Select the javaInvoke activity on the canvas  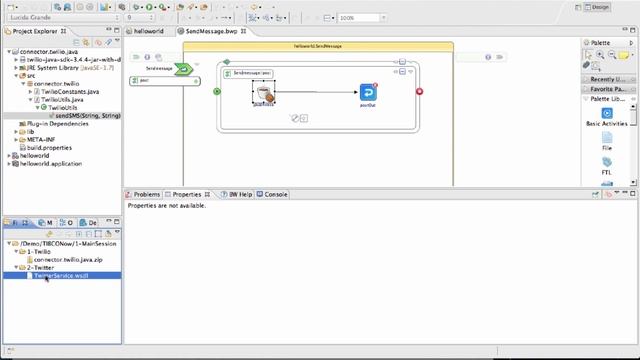pyautogui.click(x=264, y=93)
